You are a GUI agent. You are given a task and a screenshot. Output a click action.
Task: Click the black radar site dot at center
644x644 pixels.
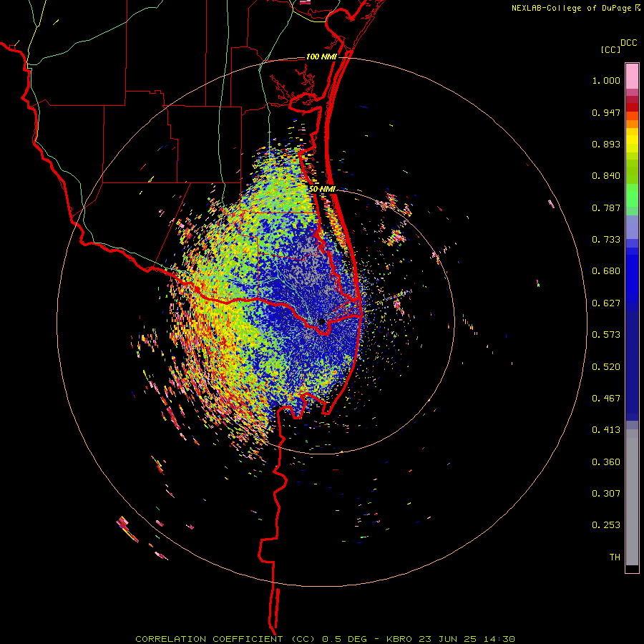tap(322, 322)
